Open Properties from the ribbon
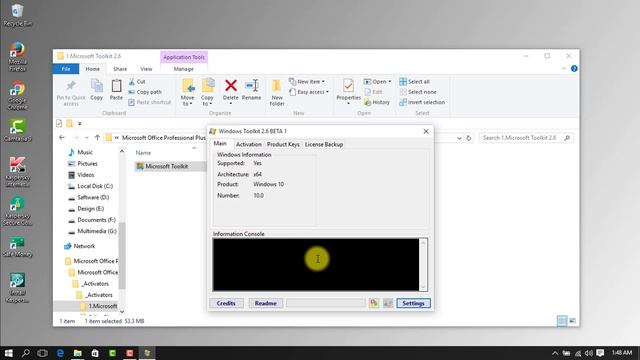This screenshot has height=360, width=640. (x=348, y=90)
